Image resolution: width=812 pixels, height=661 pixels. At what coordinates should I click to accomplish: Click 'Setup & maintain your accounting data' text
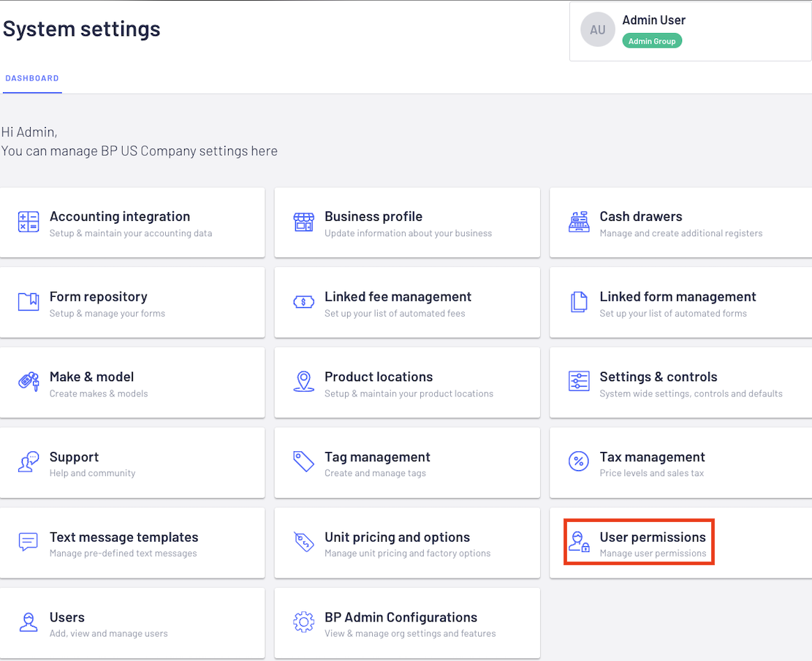[x=131, y=233]
